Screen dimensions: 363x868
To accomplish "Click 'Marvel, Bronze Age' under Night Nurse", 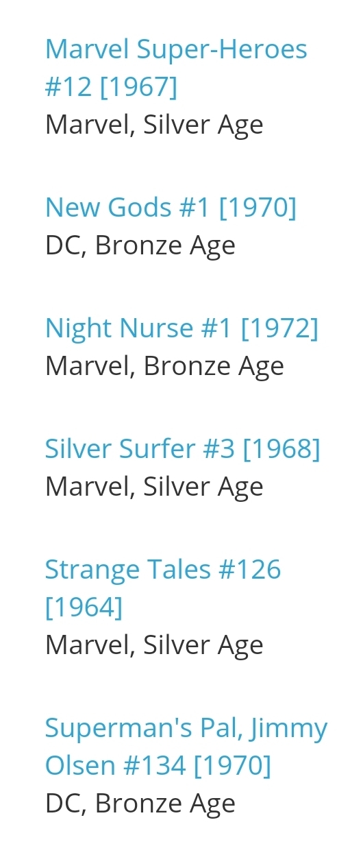I will click(x=164, y=366).
